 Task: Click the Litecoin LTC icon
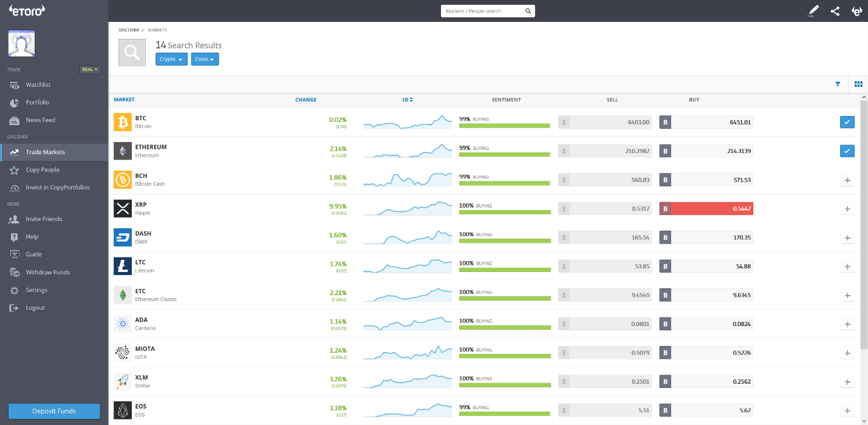tap(123, 266)
